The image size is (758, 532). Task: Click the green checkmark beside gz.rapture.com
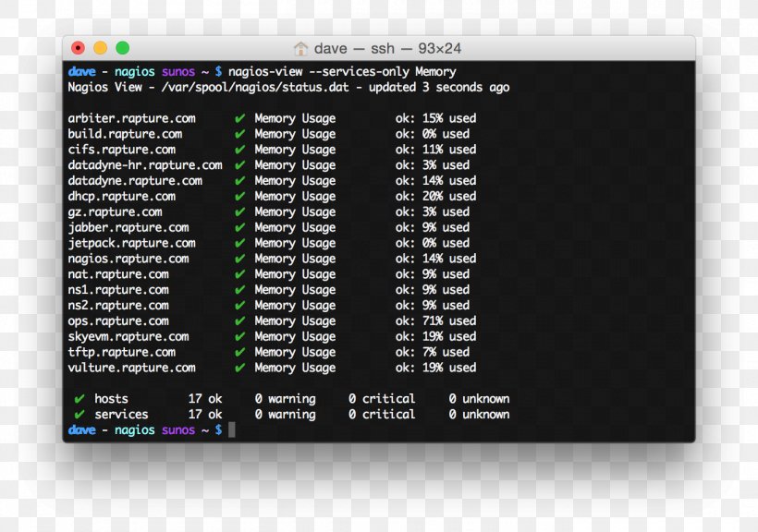pos(239,212)
